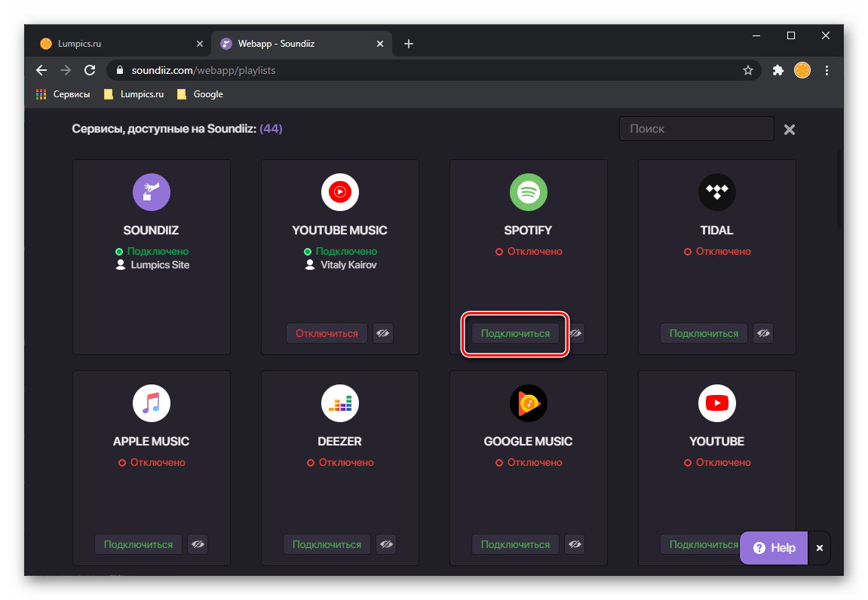Open the purple Help button
Viewport: 868px width, 600px height.
tap(774, 548)
